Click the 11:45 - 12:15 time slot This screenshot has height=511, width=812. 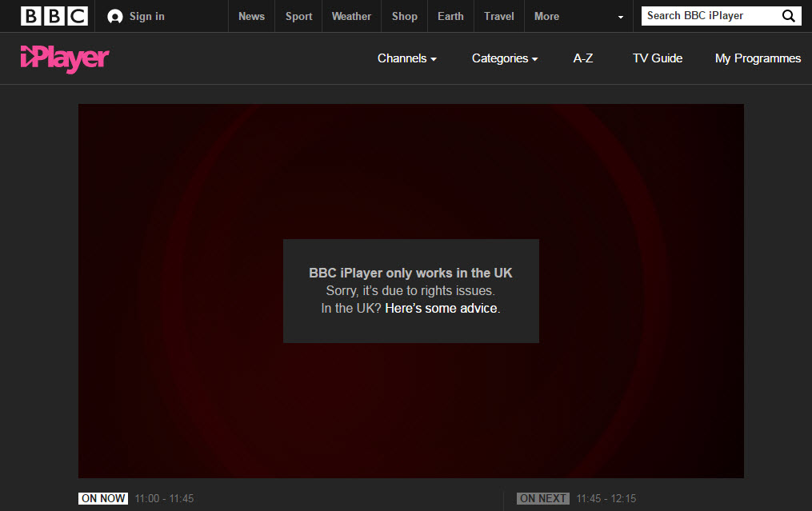pyautogui.click(x=606, y=498)
